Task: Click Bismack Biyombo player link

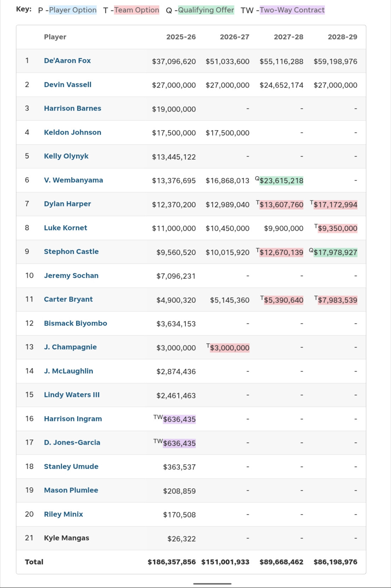Action: [x=75, y=324]
